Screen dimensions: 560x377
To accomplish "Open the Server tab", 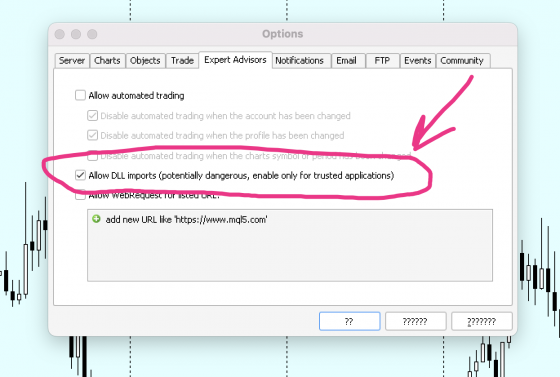I will click(72, 61).
